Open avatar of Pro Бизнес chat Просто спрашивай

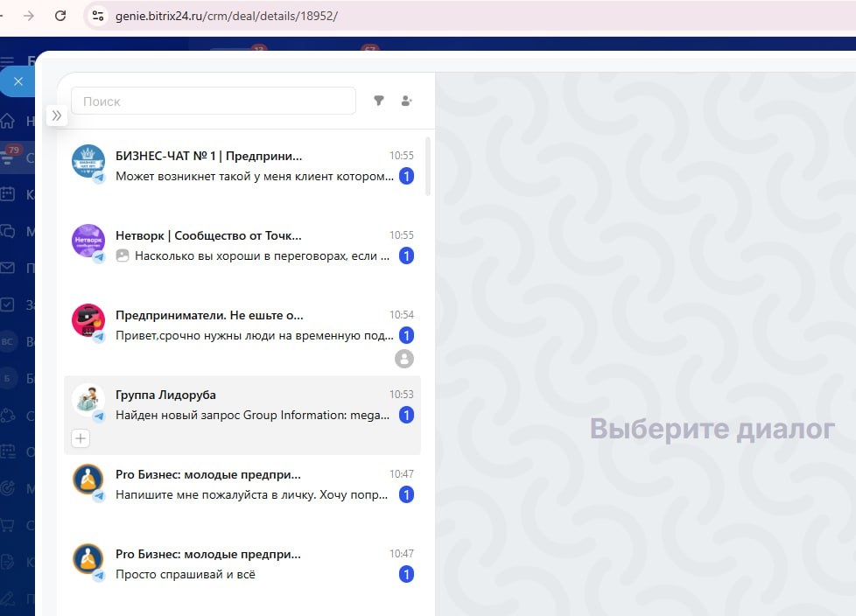pyautogui.click(x=88, y=559)
